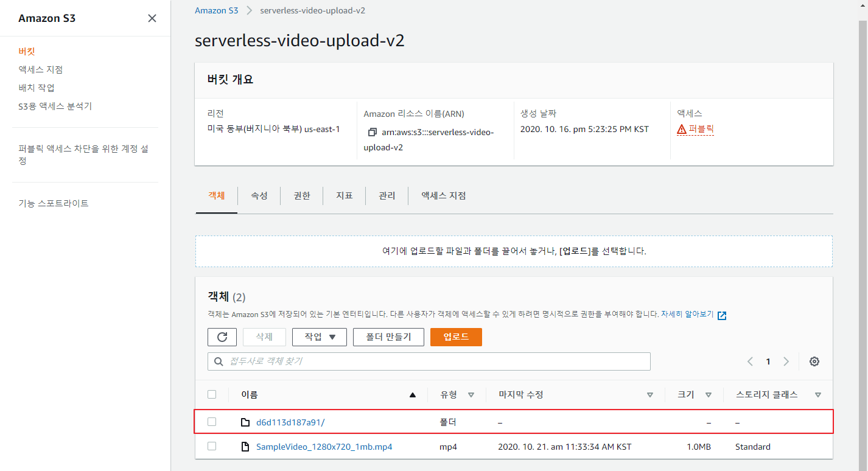Click the 1.0MB size cell
The image size is (868, 471).
pos(699,447)
